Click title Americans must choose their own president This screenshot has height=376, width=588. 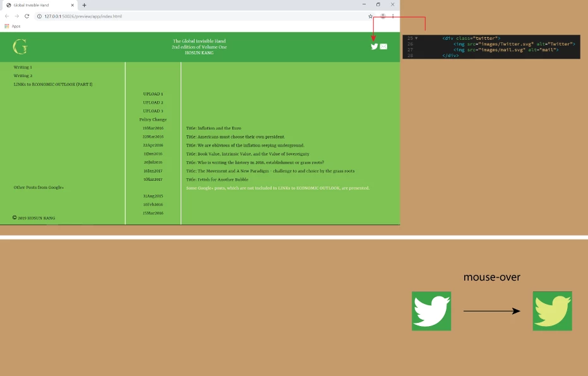[236, 136]
